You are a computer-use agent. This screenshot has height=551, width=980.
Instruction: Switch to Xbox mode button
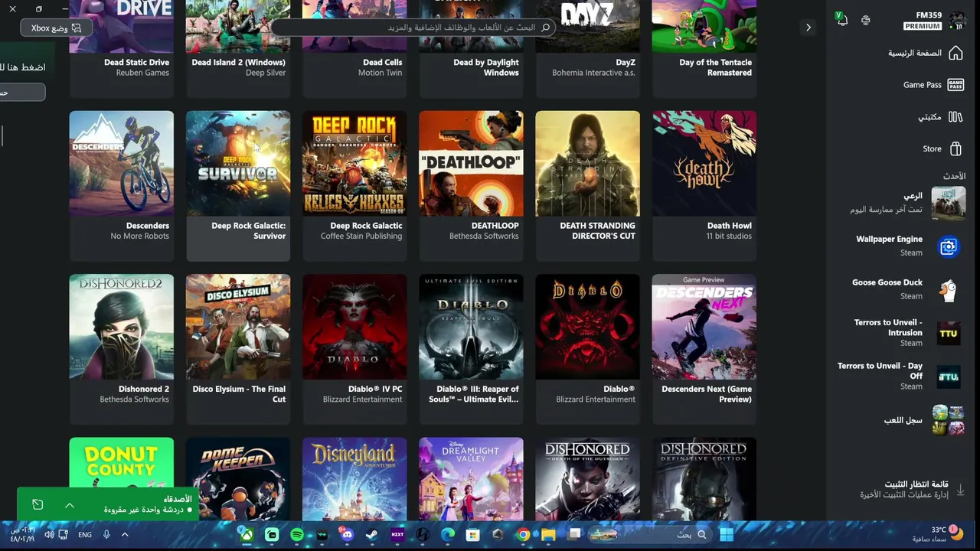(x=56, y=28)
